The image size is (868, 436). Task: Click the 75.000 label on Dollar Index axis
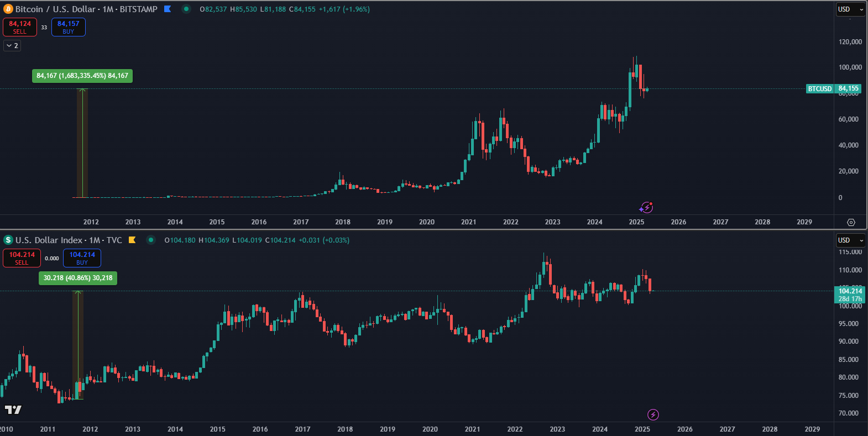(x=849, y=396)
